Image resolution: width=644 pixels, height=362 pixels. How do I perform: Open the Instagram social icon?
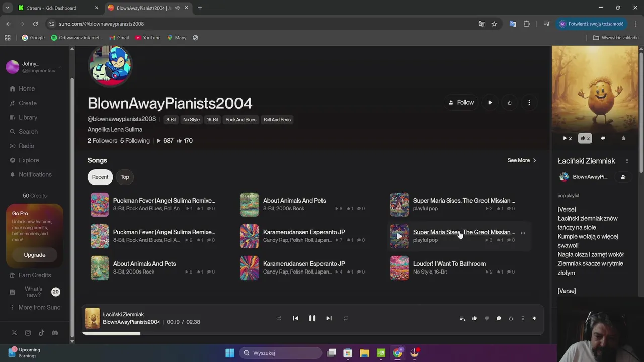[x=28, y=333]
